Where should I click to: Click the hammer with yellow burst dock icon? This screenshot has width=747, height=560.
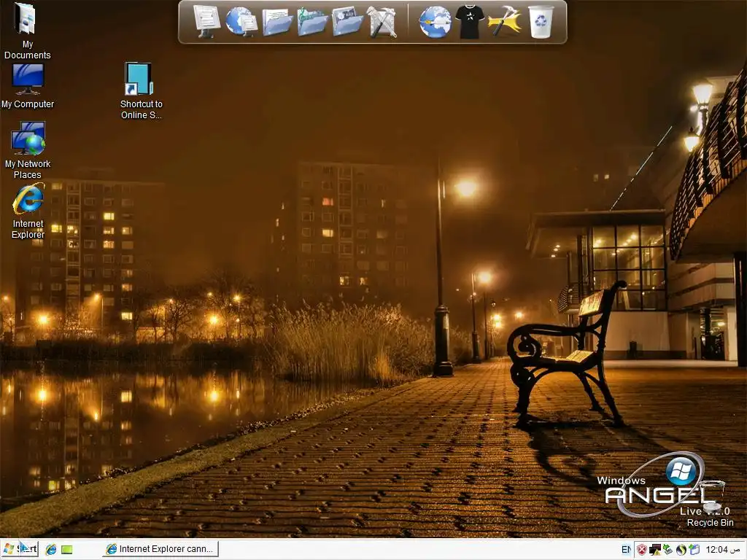505,22
